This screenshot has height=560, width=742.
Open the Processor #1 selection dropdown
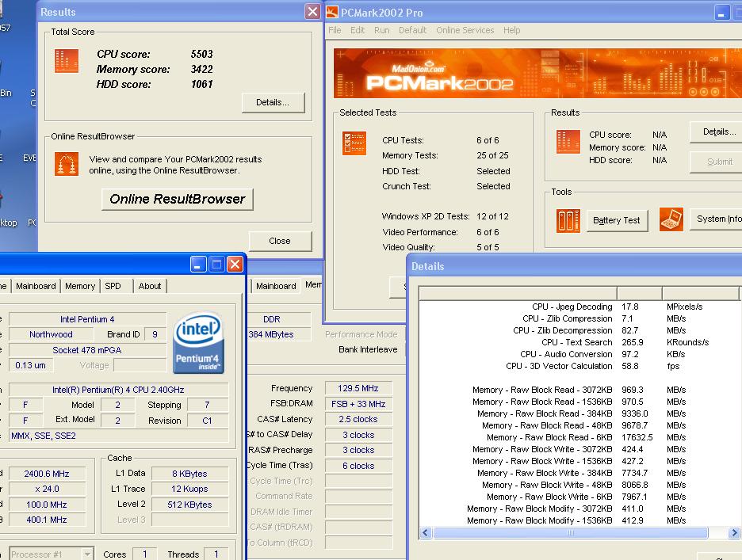(51, 554)
